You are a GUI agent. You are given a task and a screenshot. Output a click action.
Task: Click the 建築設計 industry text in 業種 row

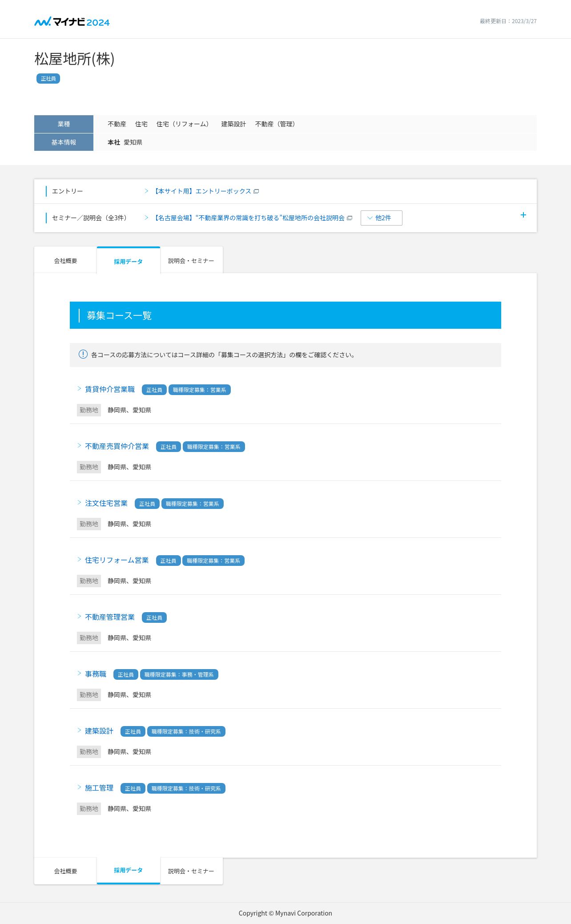233,124
